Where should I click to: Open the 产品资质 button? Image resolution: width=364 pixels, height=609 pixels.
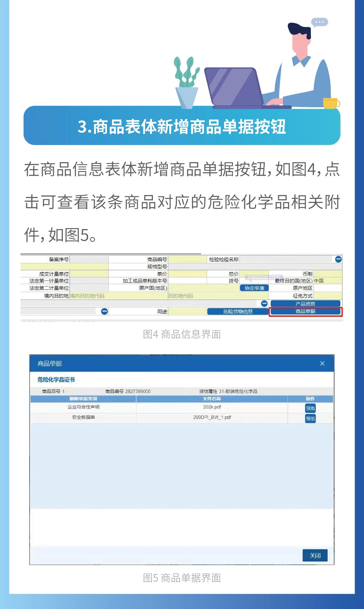pos(305,304)
